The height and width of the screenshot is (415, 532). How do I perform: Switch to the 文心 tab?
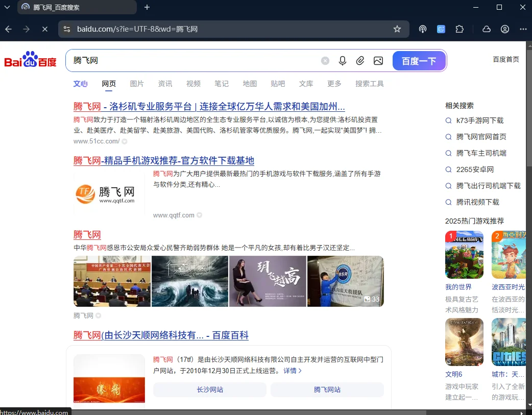pos(80,84)
